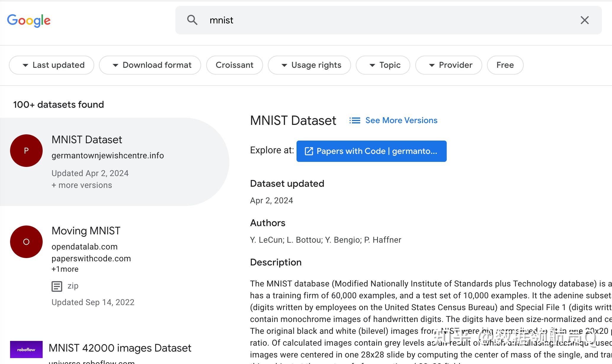Open the Download format dropdown
612x364 pixels.
click(x=150, y=65)
